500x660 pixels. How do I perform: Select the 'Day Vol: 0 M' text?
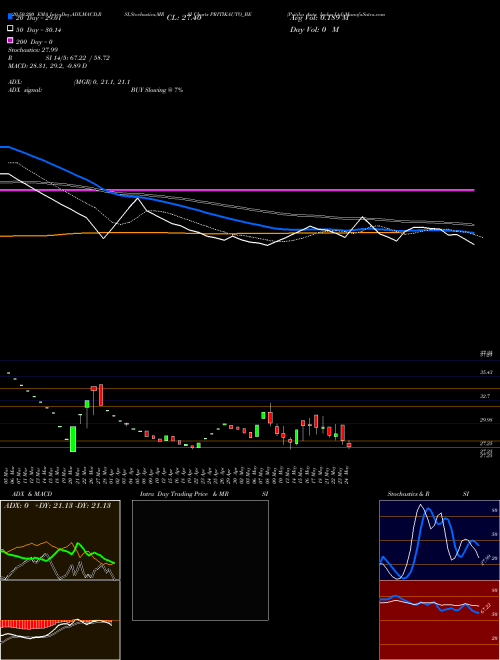[314, 30]
